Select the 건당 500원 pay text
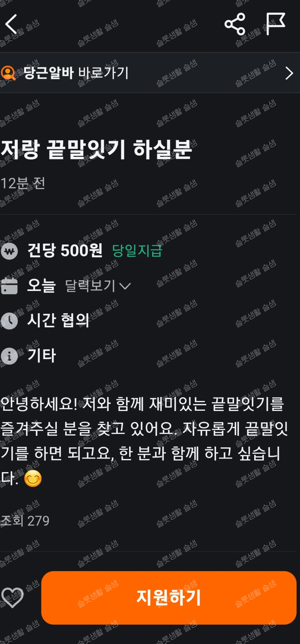 coord(65,250)
